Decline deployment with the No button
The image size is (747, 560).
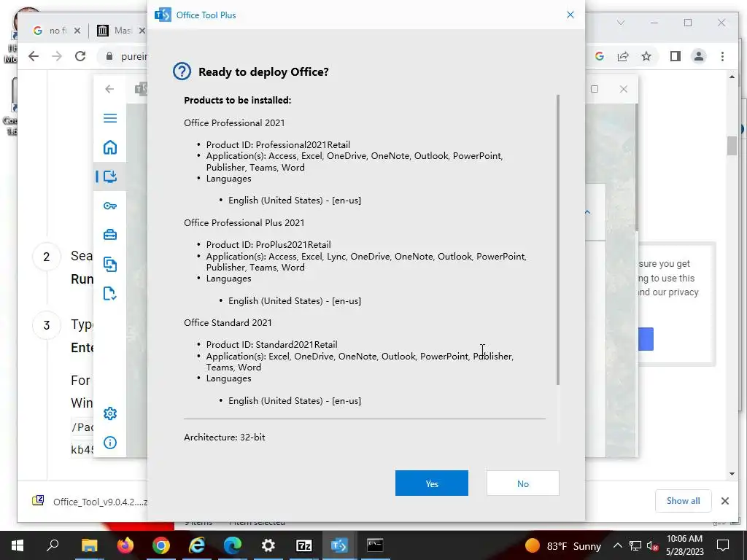pyautogui.click(x=522, y=483)
